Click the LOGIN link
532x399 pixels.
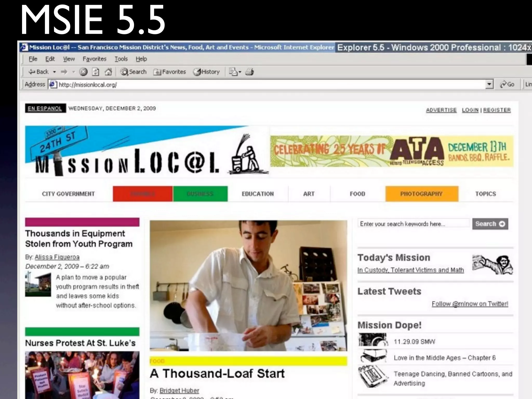click(470, 110)
